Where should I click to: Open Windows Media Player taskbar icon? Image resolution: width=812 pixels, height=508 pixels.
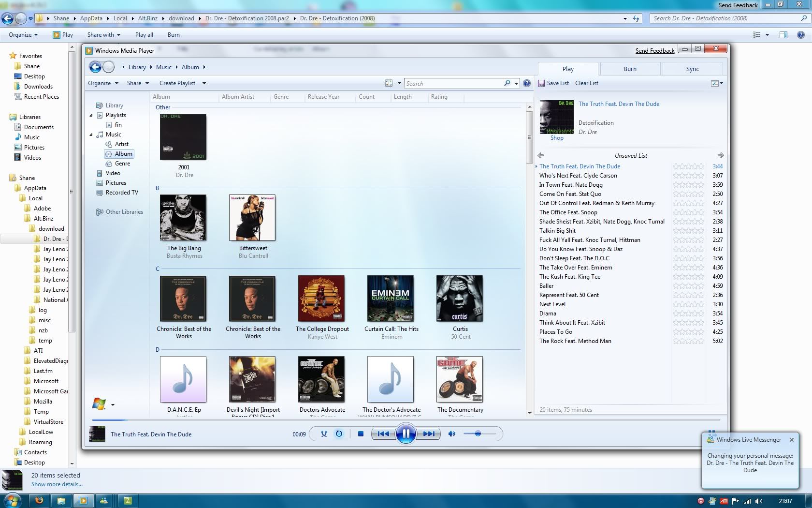point(83,500)
